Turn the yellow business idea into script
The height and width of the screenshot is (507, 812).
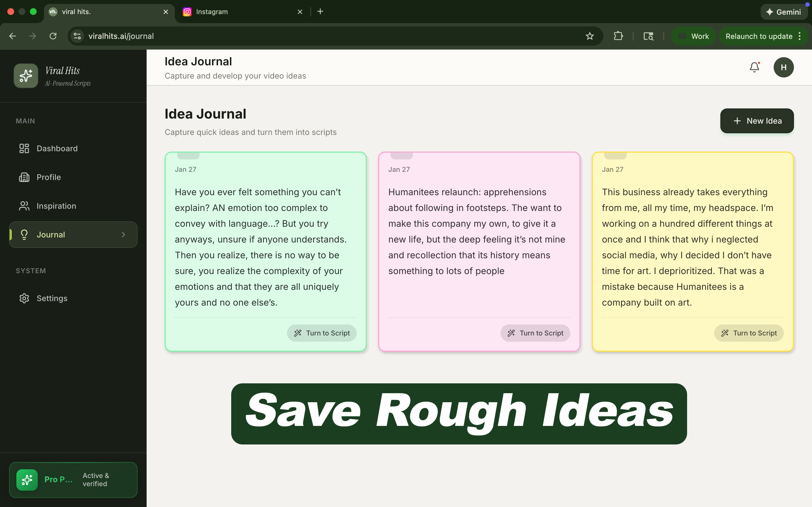[x=748, y=333]
